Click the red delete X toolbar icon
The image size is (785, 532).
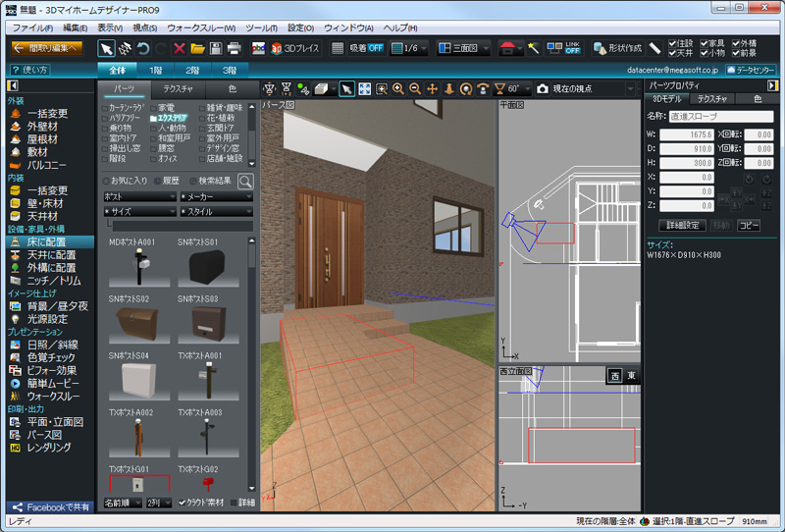click(x=179, y=48)
